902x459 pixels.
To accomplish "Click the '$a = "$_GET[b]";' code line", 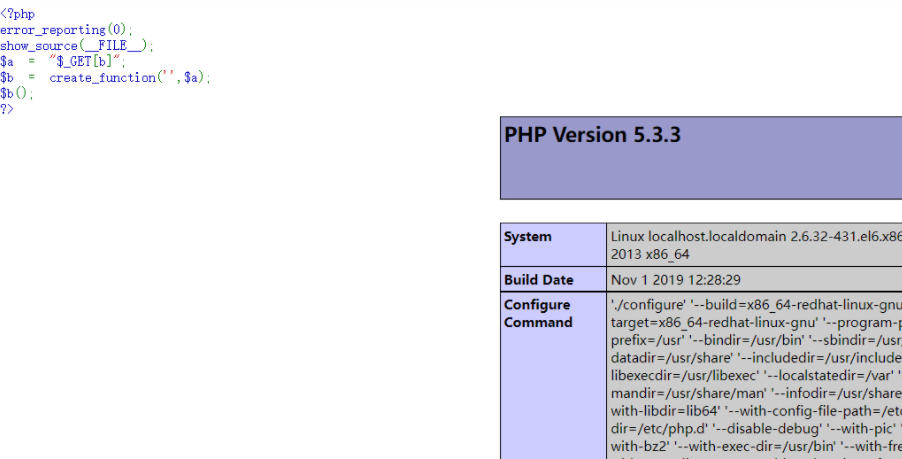I will tap(63, 62).
